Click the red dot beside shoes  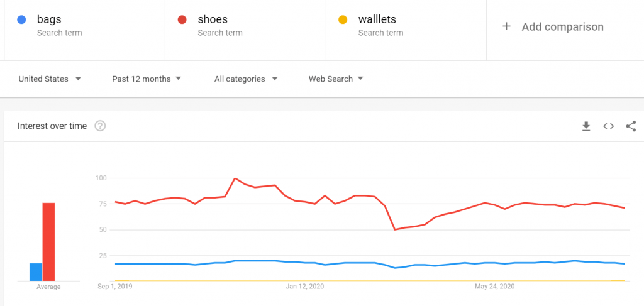click(182, 19)
